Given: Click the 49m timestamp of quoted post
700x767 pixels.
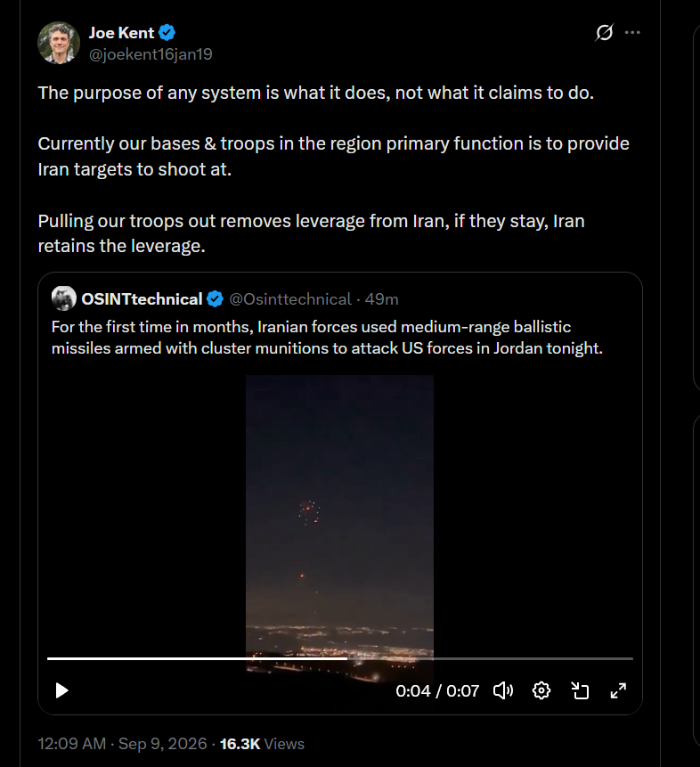Looking at the screenshot, I should click(381, 299).
